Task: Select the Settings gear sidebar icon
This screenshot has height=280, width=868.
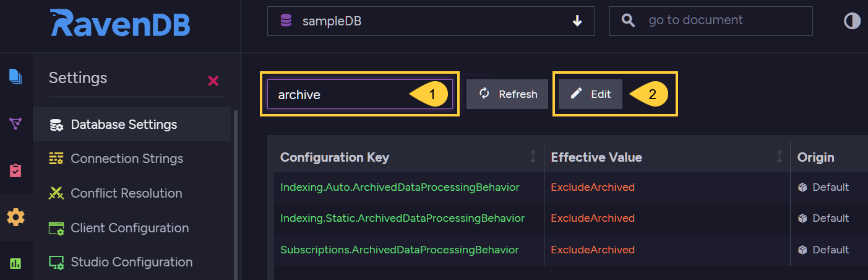Action: click(15, 217)
